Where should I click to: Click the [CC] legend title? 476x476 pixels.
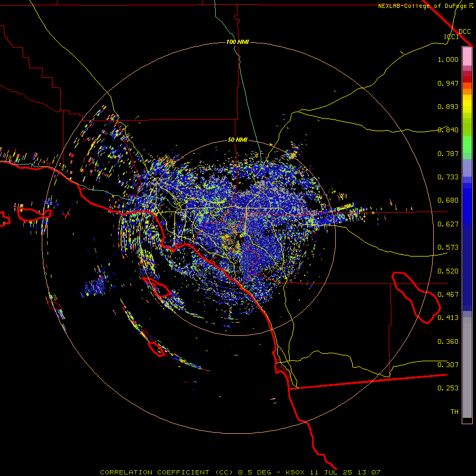451,36
